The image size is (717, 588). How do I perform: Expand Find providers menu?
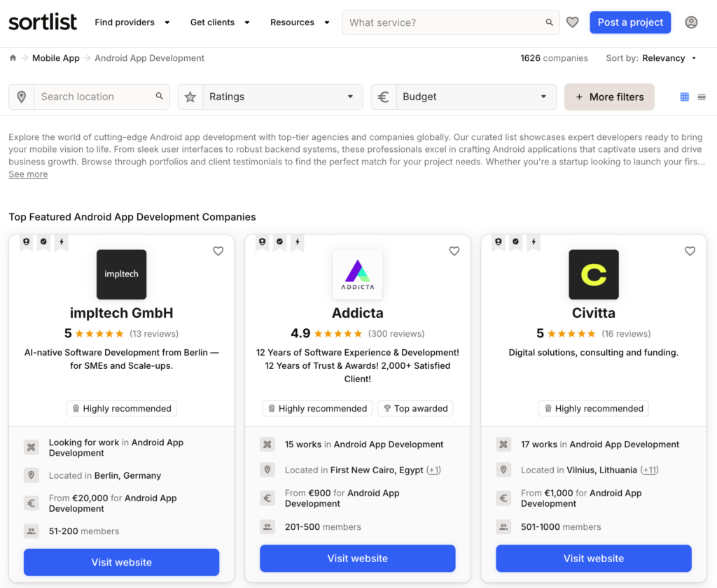[132, 22]
